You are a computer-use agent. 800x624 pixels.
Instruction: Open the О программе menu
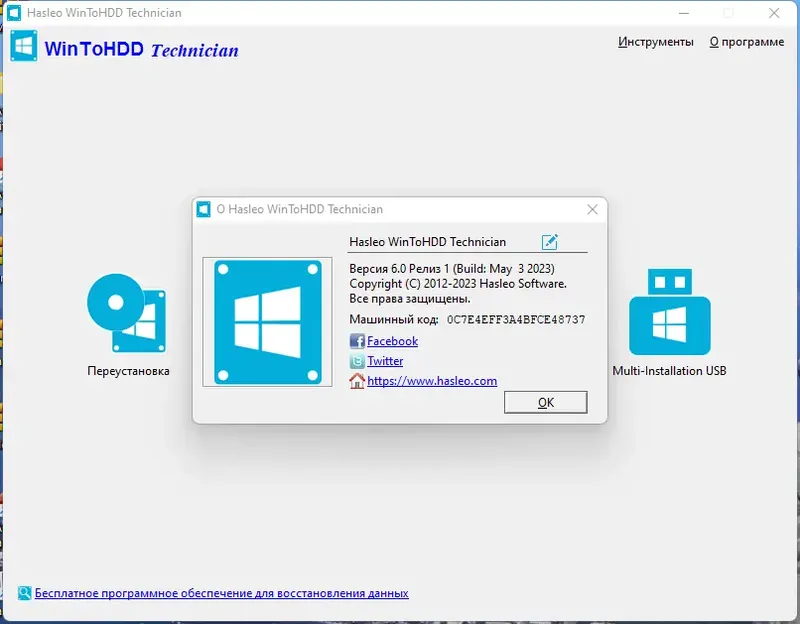746,42
